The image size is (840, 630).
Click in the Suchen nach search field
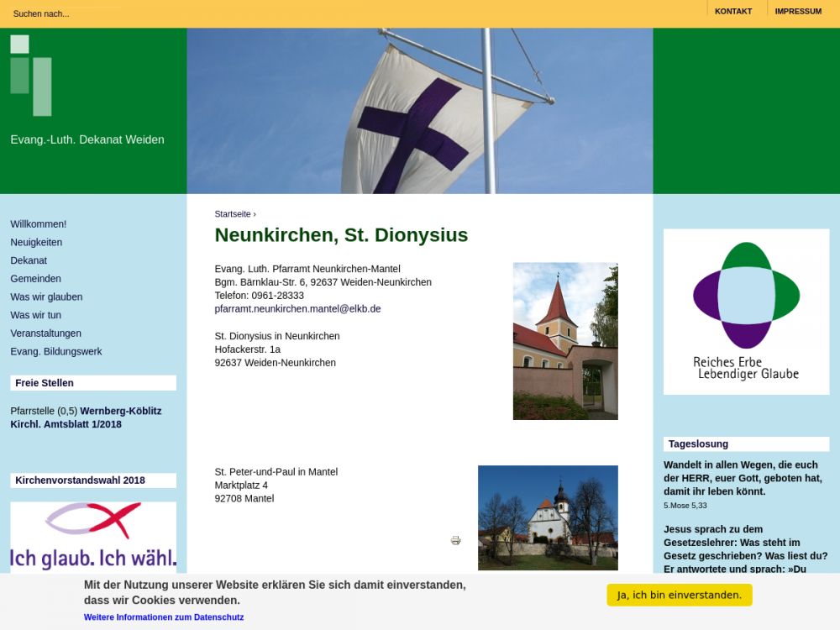pyautogui.click(x=67, y=13)
